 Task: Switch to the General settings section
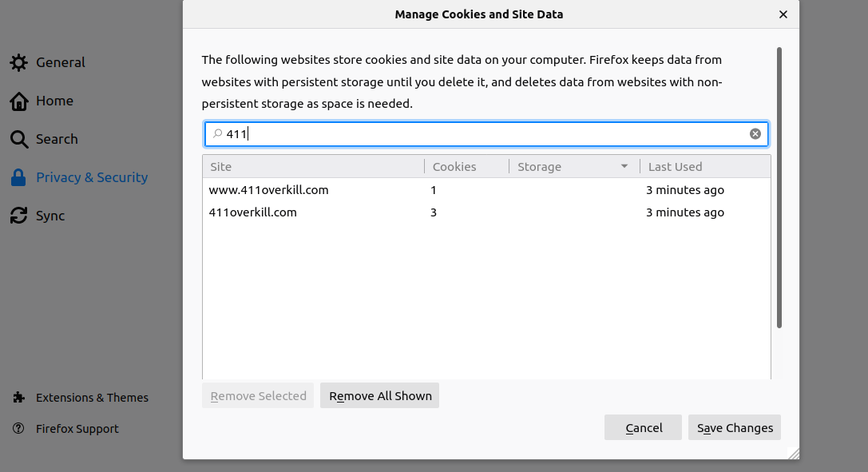click(61, 62)
